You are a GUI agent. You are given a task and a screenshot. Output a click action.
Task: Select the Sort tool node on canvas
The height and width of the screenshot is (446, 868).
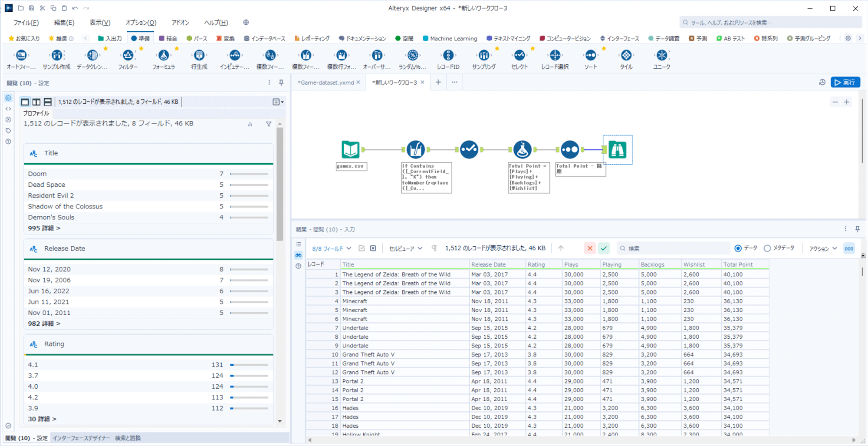(x=570, y=150)
